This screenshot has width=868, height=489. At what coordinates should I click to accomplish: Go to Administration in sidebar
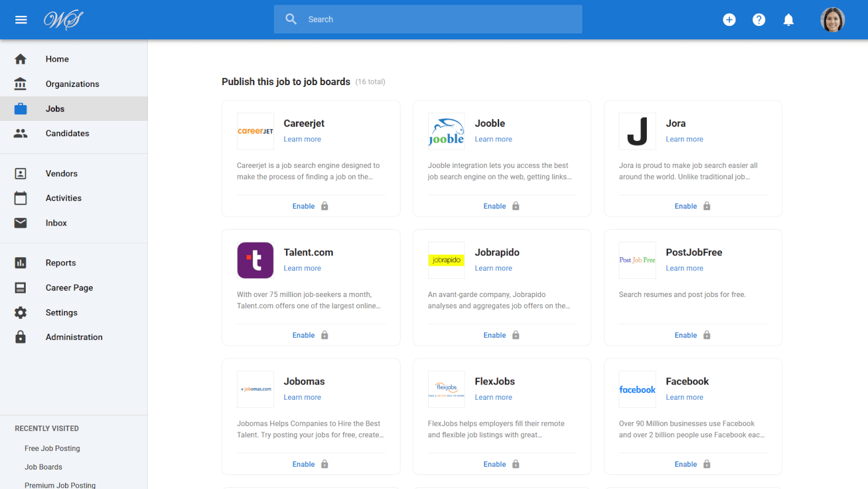click(74, 337)
